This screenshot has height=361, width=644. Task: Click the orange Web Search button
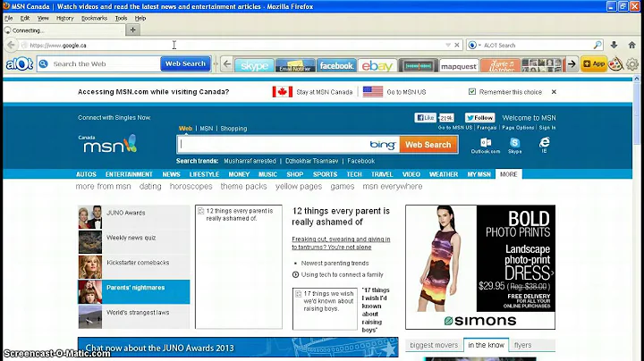point(428,145)
